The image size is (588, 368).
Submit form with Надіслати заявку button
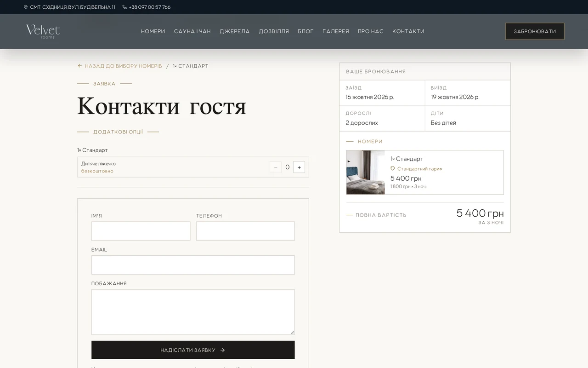[x=193, y=350]
